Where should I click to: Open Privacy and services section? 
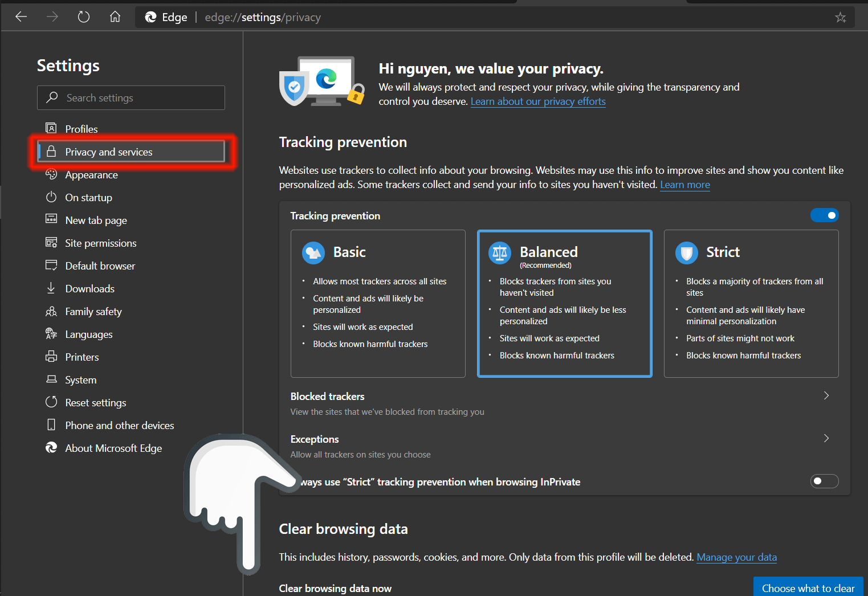tap(131, 152)
